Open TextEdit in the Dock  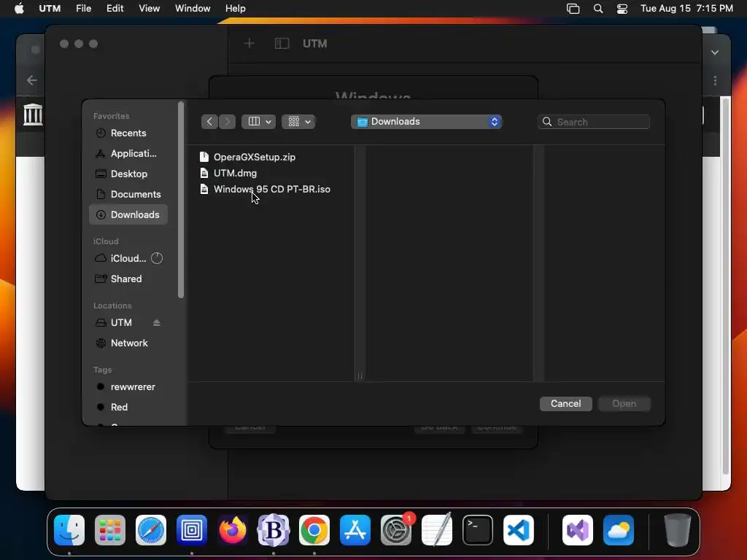[x=437, y=530]
